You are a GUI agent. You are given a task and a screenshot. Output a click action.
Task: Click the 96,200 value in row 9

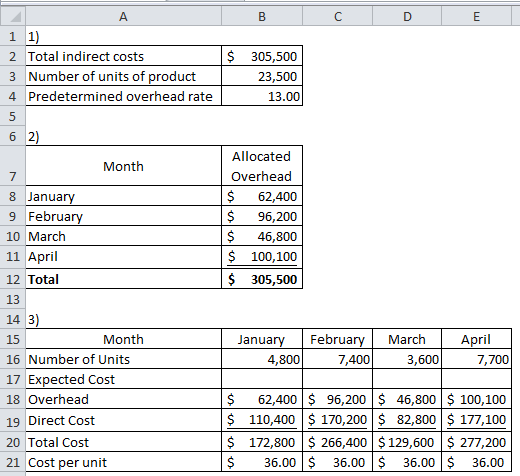click(x=262, y=216)
